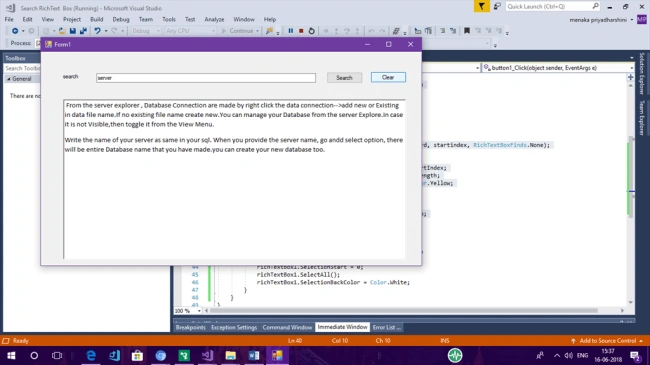The height and width of the screenshot is (365, 650).
Task: Show hidden system tray icons
Action: (x=557, y=355)
